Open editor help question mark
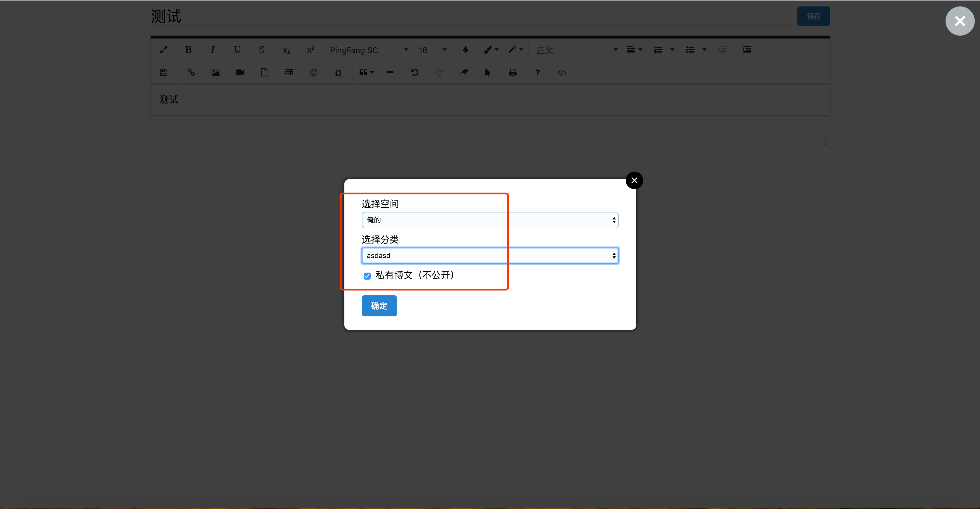The width and height of the screenshot is (980, 509). click(x=537, y=72)
